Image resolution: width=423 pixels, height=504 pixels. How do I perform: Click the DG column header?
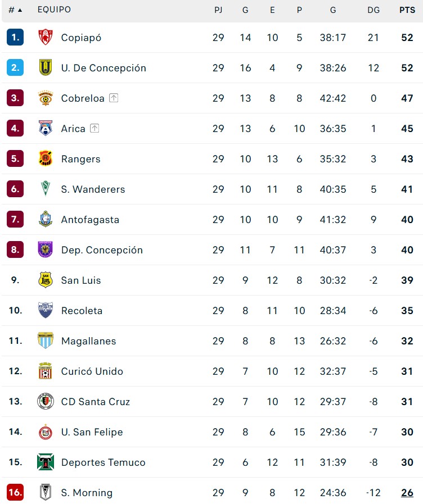coord(373,10)
